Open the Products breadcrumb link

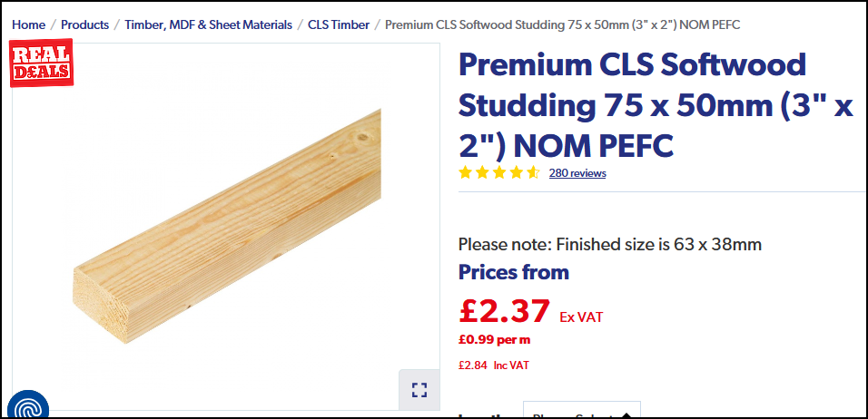point(84,24)
